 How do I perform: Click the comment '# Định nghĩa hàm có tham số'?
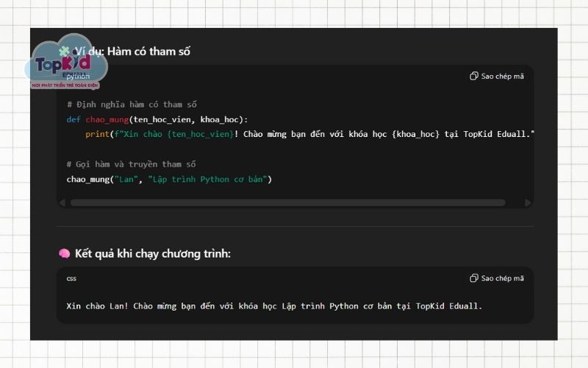(x=132, y=105)
